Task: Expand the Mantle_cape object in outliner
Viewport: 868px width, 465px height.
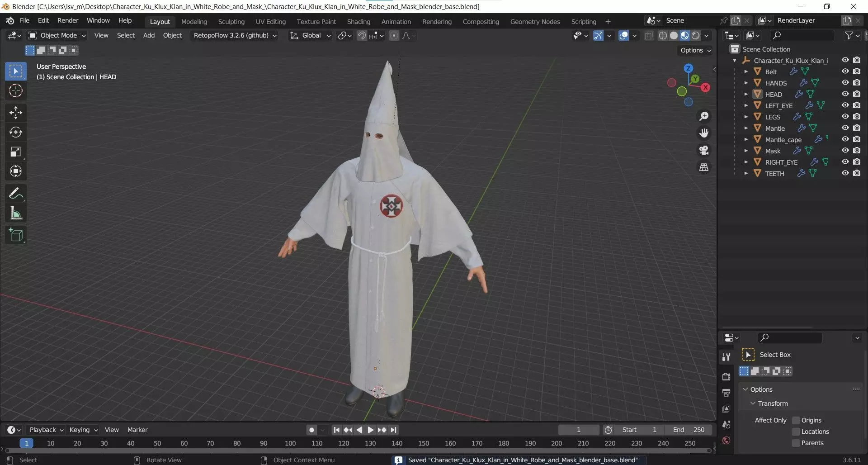Action: [746, 139]
